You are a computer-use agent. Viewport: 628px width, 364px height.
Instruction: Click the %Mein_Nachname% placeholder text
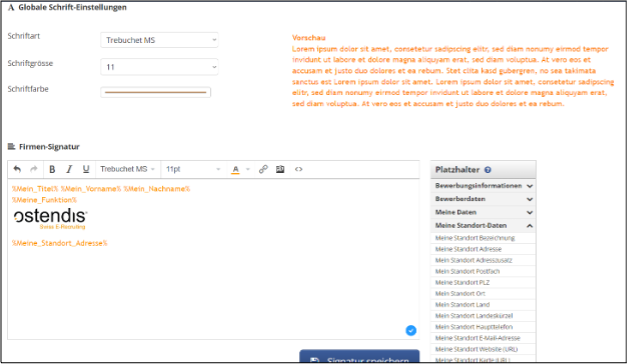[x=157, y=189]
